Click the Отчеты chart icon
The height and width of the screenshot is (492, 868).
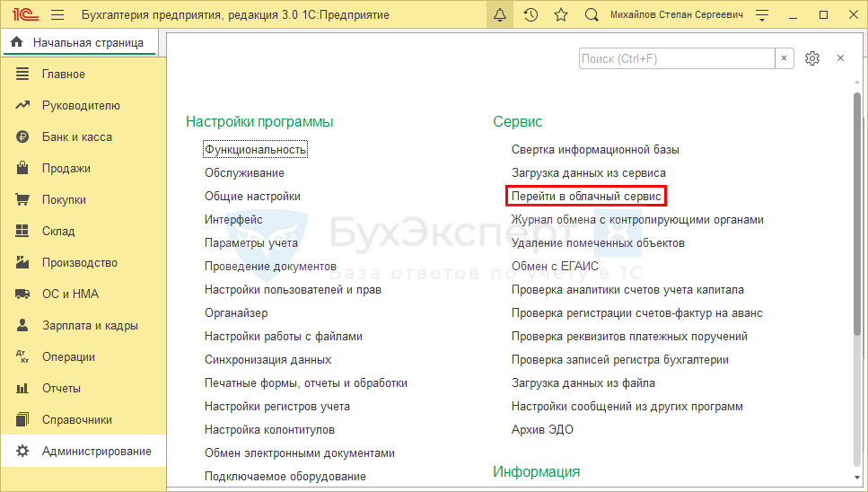tap(22, 388)
